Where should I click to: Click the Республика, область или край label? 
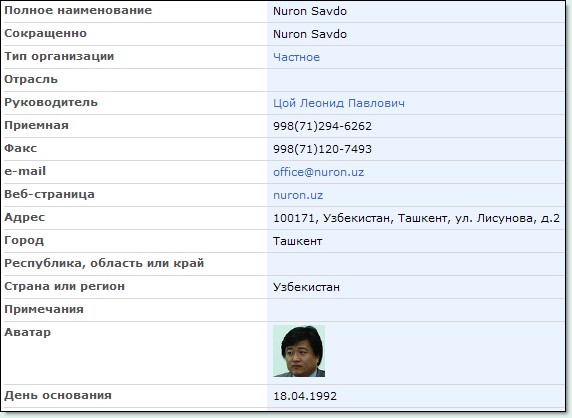[104, 263]
